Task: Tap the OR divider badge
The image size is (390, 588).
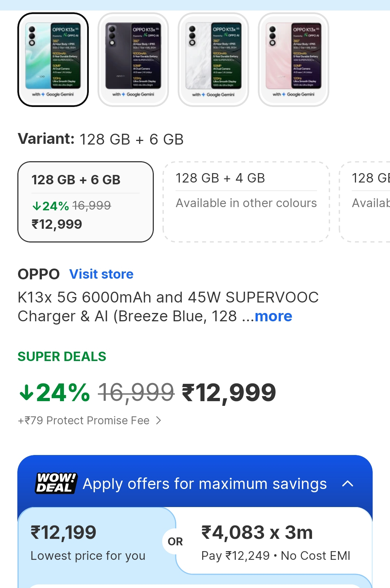Action: tap(175, 541)
